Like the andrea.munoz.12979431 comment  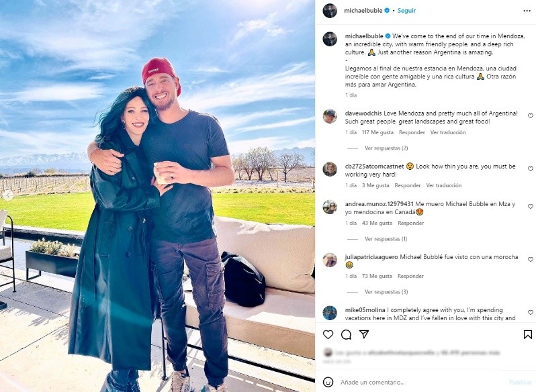[531, 207]
